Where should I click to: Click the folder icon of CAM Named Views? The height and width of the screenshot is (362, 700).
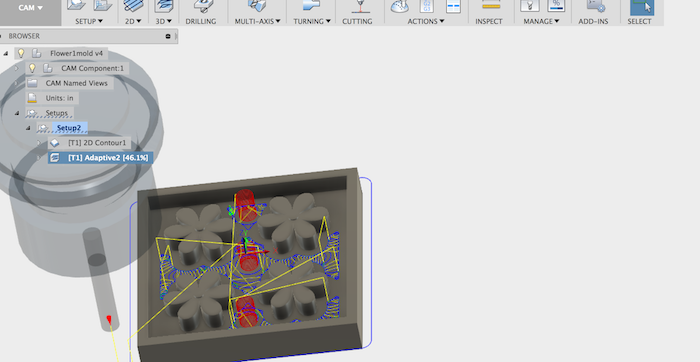[32, 83]
